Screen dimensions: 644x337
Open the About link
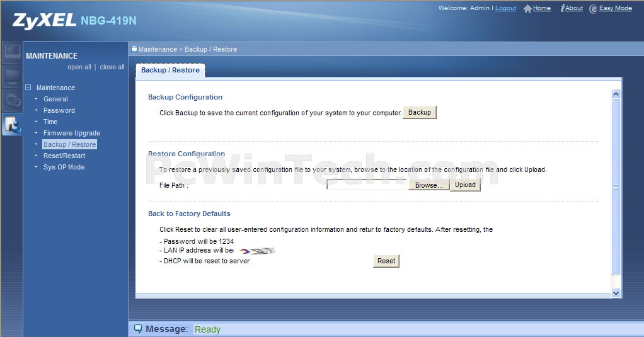click(x=574, y=8)
